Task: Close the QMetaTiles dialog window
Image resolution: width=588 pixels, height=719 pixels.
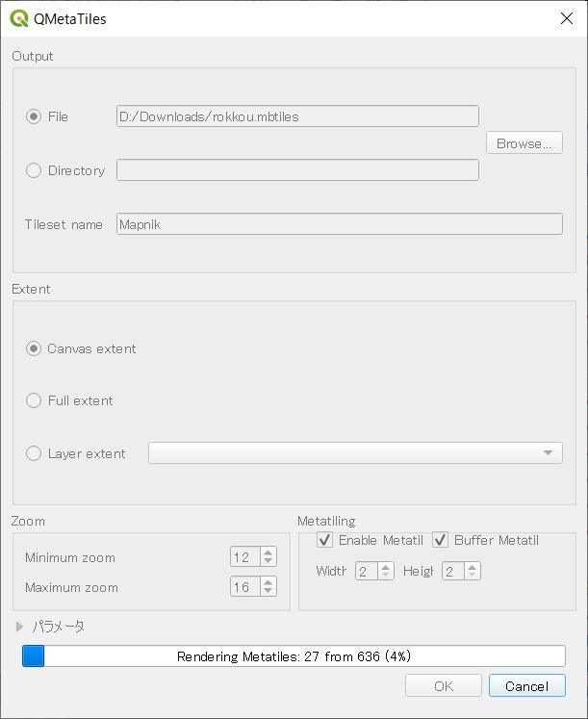Action: click(566, 17)
